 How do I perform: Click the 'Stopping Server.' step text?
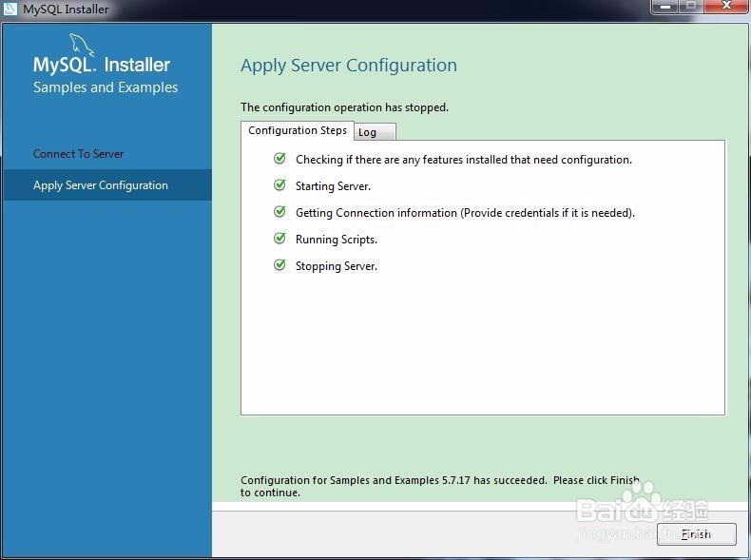pyautogui.click(x=337, y=266)
